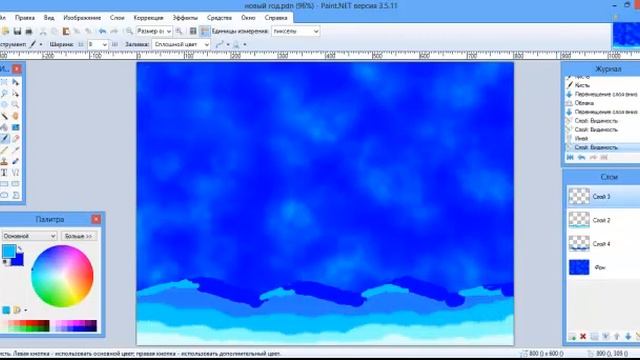640x360 pixels.
Task: Close the tools panel
Action: point(17,69)
